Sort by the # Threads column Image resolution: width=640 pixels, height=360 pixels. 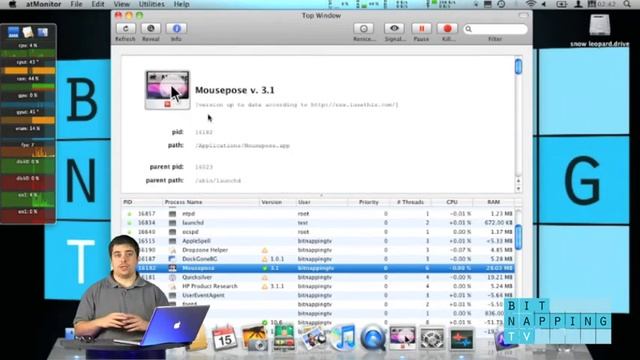pos(410,202)
